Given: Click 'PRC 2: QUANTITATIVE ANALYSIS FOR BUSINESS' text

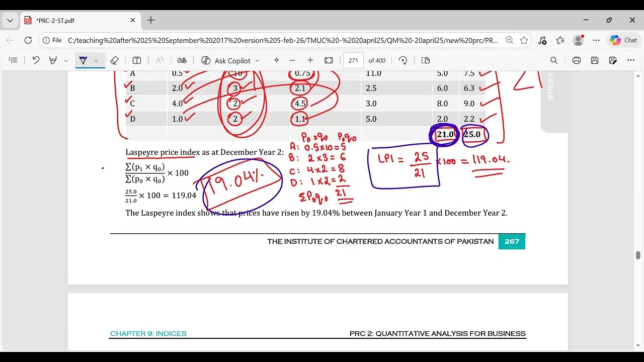Looking at the screenshot, I should tap(438, 333).
